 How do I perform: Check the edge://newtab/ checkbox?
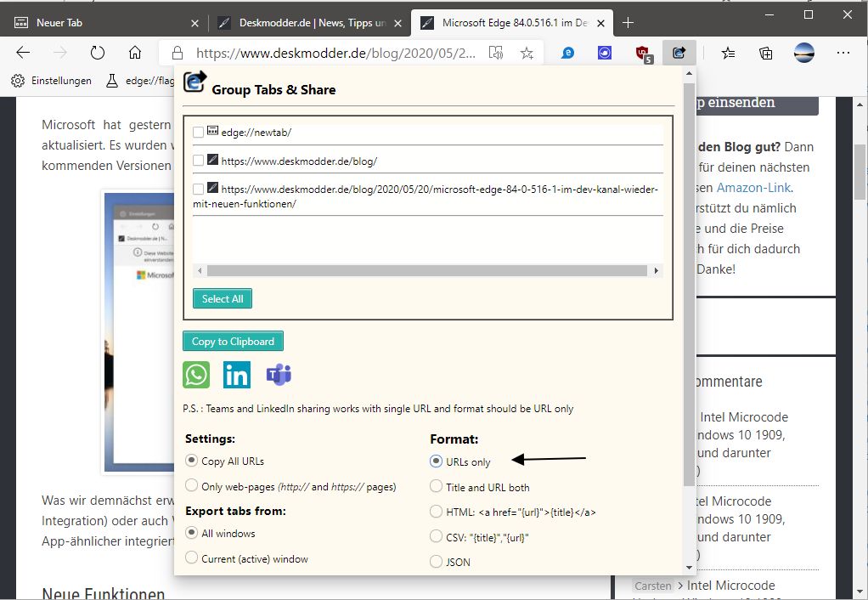[198, 133]
